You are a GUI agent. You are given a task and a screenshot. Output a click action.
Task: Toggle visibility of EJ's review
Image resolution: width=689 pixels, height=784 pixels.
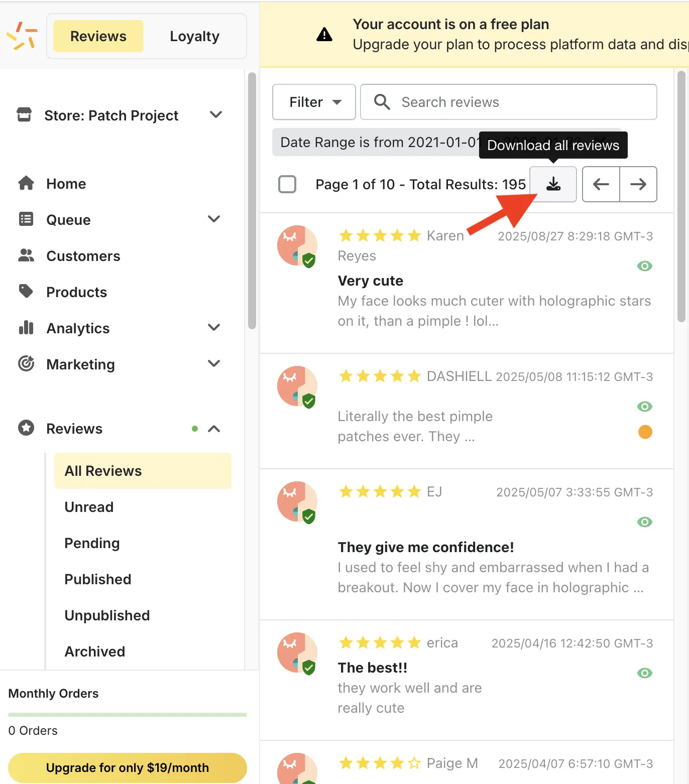(x=645, y=522)
